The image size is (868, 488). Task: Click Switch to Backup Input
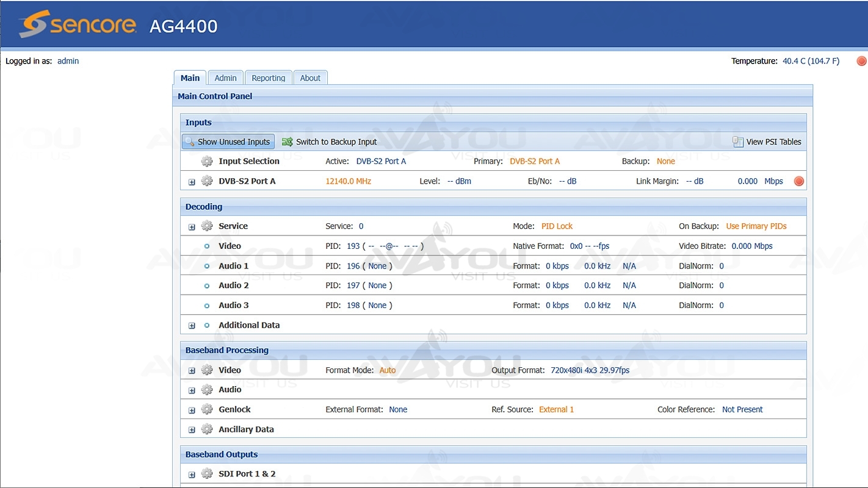(330, 142)
